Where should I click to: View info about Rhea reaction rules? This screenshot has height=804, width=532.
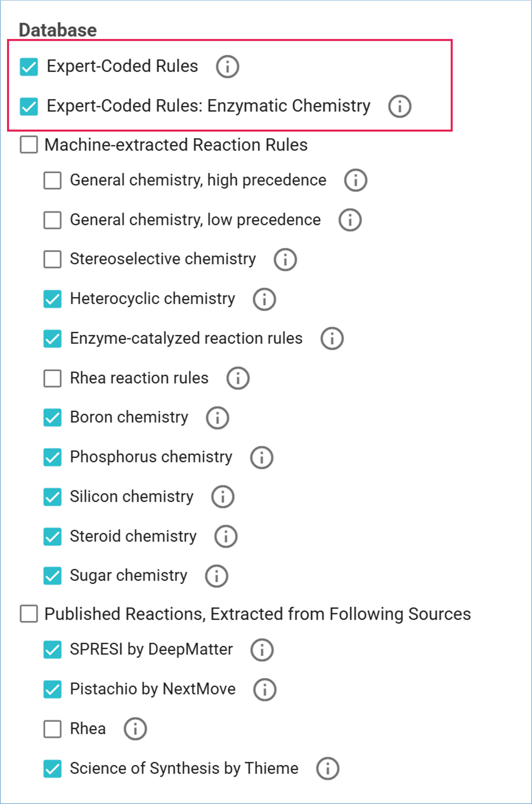238,378
